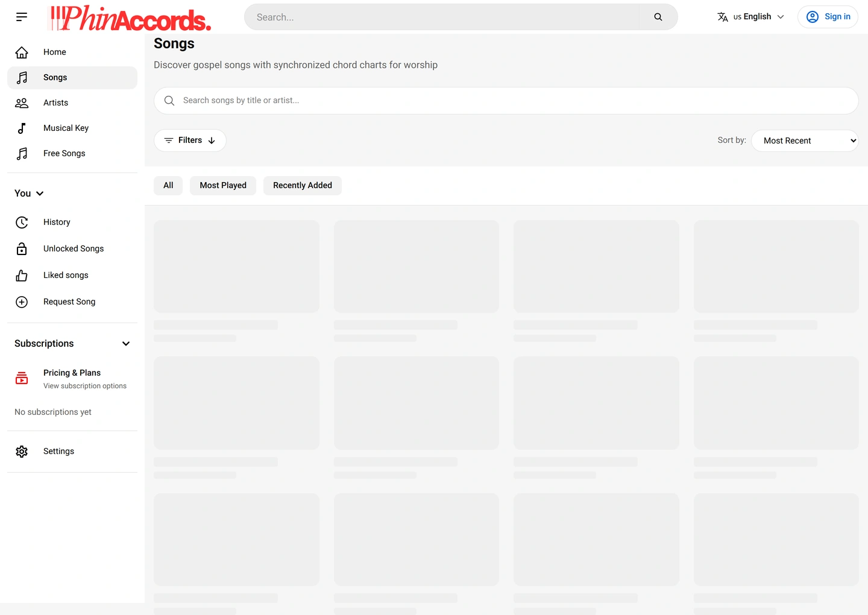Click the Artists people icon
Screen dimensions: 868x615
click(x=22, y=103)
